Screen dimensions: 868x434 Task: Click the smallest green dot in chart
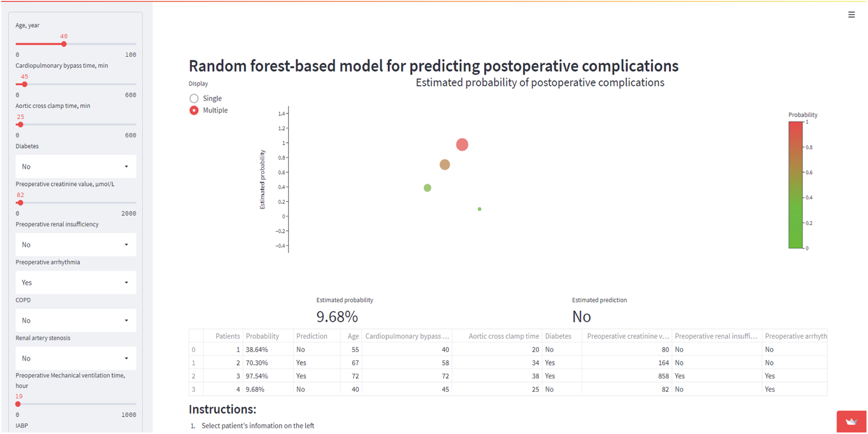479,209
